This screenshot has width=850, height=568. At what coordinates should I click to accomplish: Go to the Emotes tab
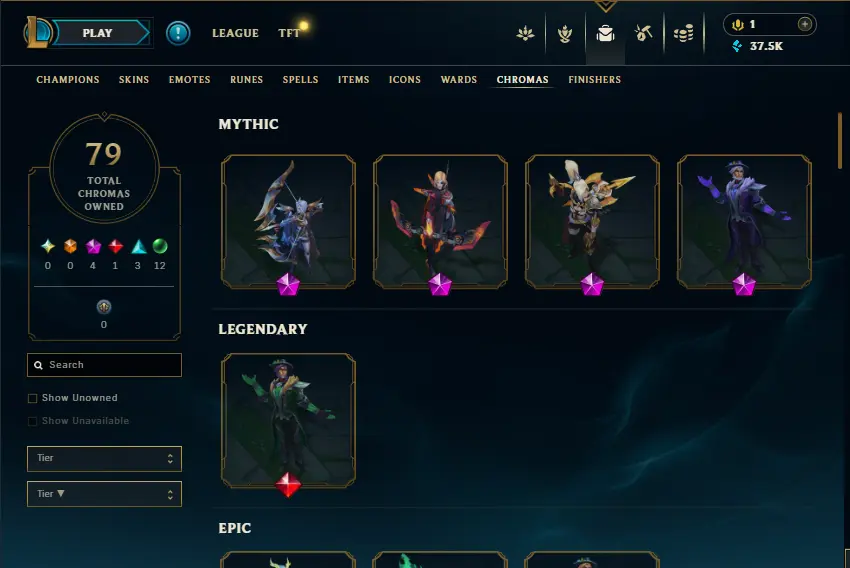189,80
